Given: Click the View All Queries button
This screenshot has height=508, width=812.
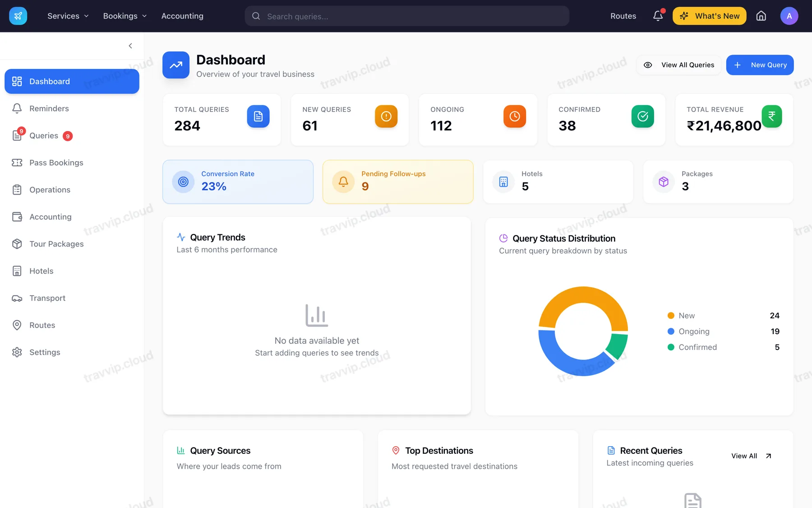Looking at the screenshot, I should tap(679, 65).
